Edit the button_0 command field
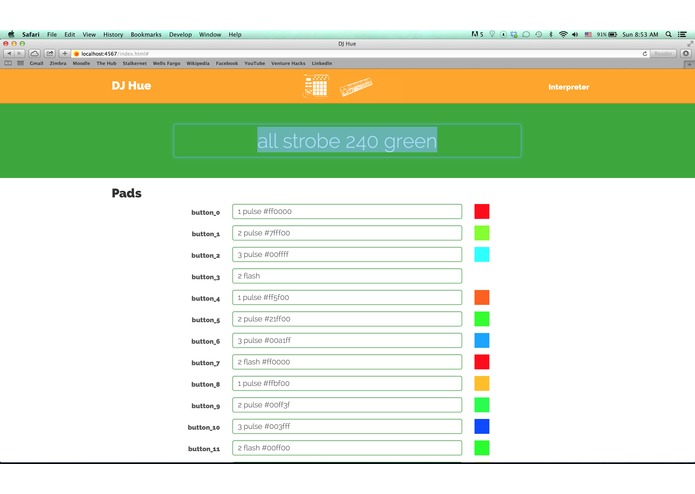Screen dimensions: 695x494 tap(347, 211)
